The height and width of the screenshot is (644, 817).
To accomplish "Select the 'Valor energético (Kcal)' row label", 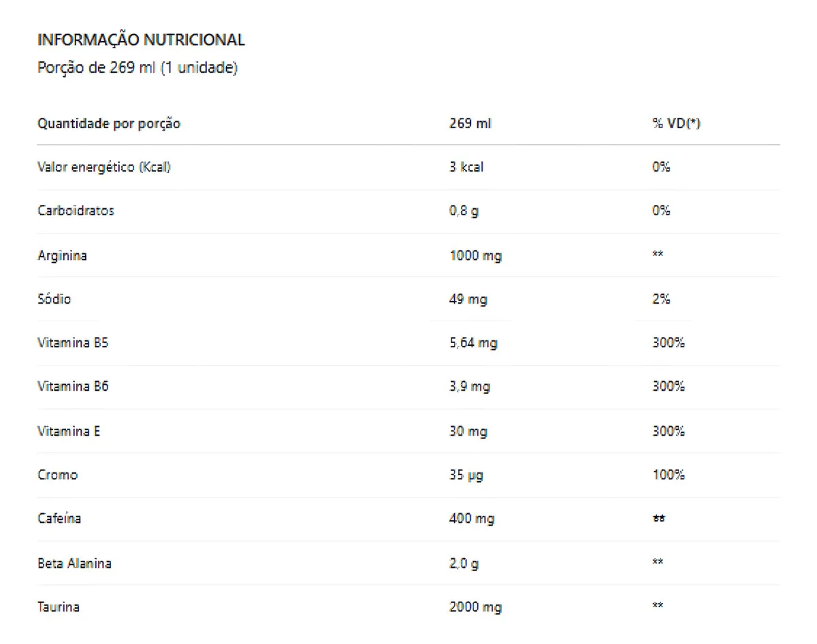I will coord(103,167).
